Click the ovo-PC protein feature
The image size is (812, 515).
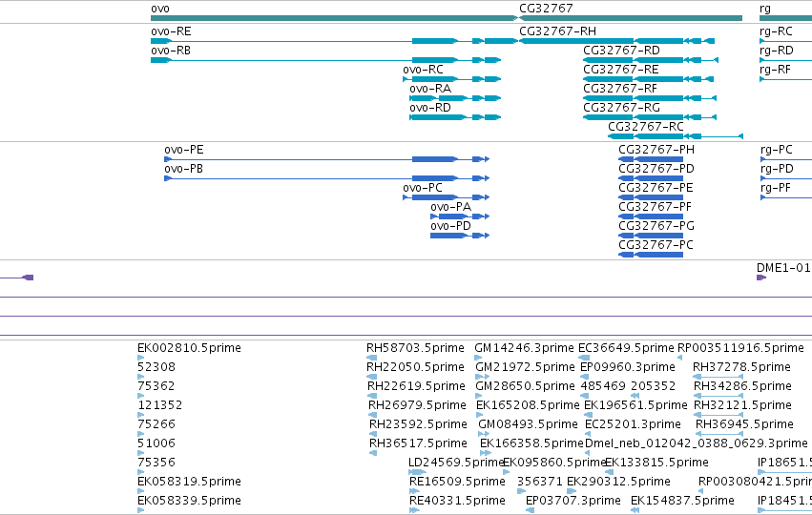tap(446, 197)
